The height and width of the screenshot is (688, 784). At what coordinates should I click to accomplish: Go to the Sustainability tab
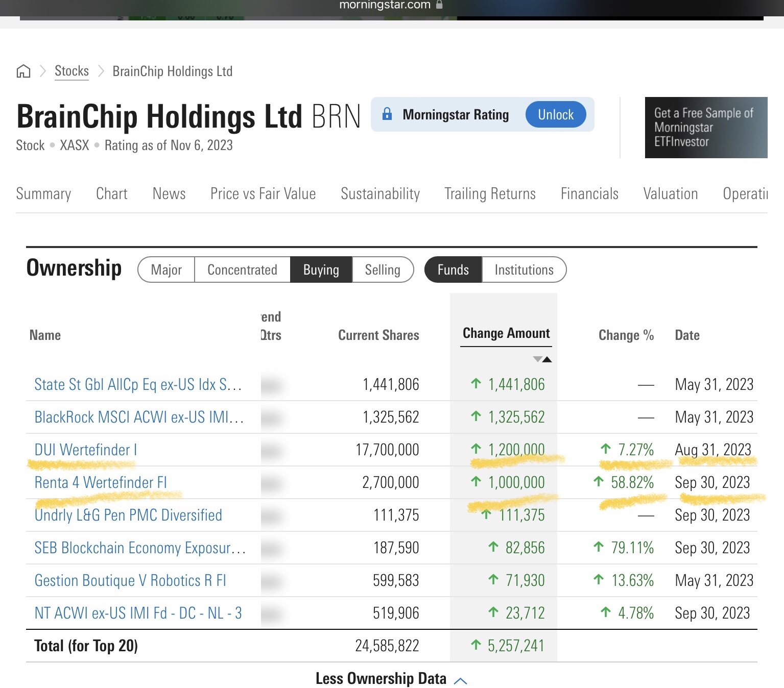[x=381, y=194]
